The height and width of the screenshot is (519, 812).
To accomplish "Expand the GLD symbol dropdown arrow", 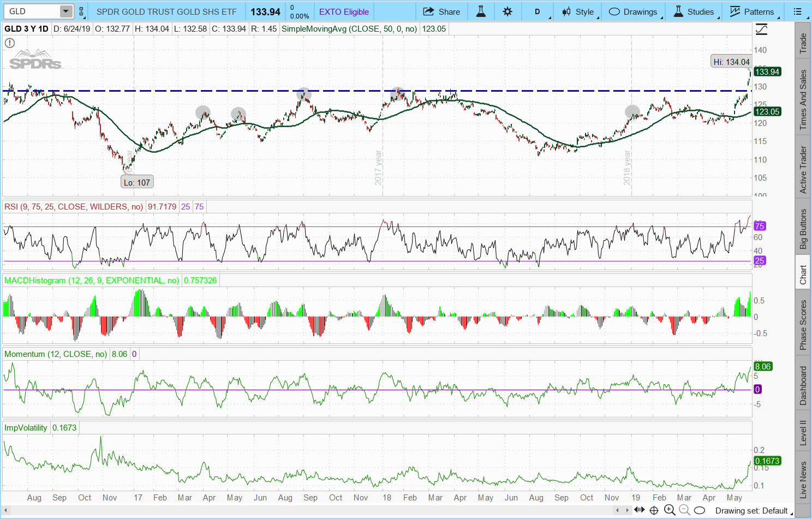I will click(x=65, y=11).
